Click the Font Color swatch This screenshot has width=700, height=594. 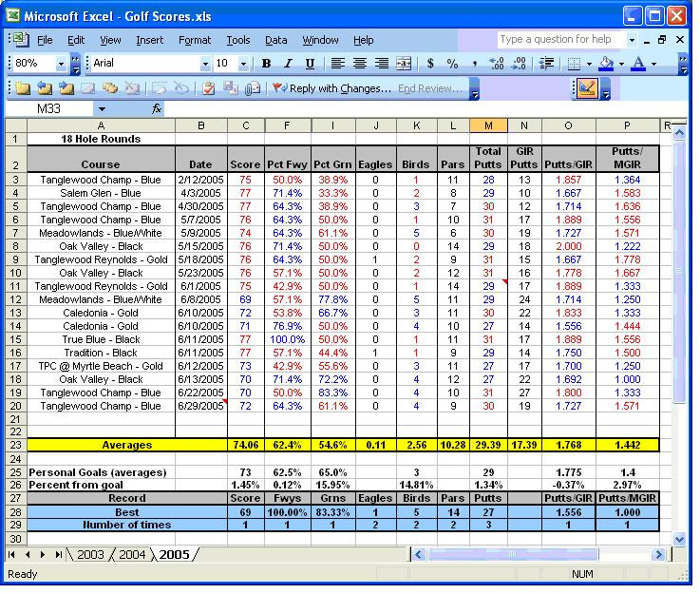(638, 64)
